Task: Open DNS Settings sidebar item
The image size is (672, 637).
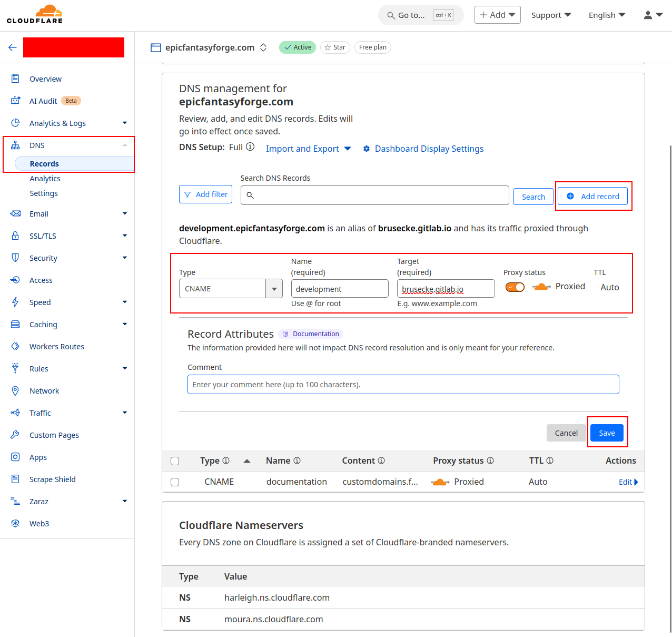Action: [x=44, y=193]
